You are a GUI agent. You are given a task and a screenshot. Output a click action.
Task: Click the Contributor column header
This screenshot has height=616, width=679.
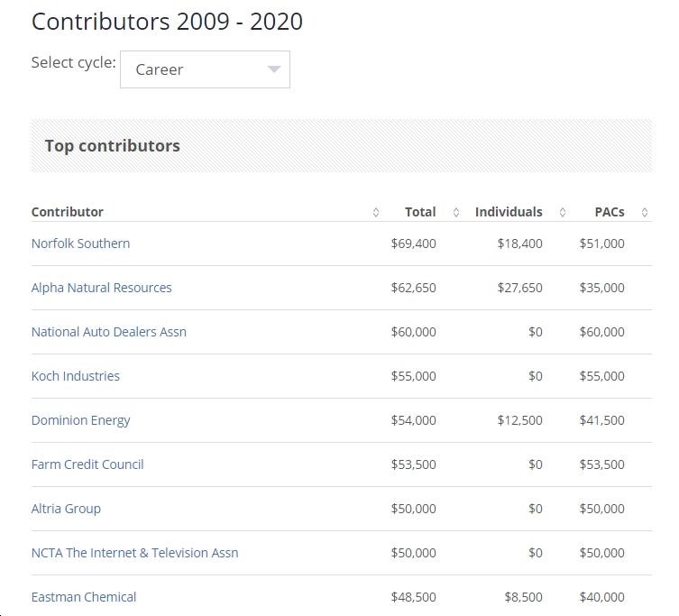67,212
